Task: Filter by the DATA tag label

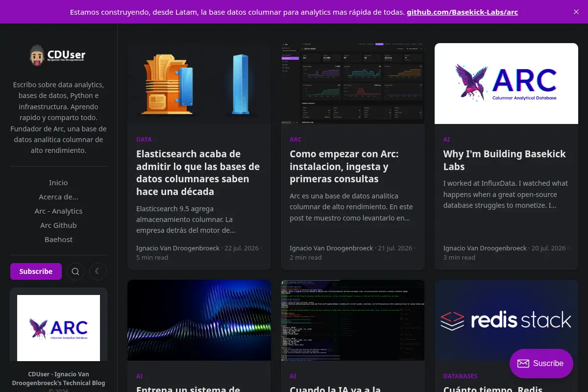Action: [144, 140]
